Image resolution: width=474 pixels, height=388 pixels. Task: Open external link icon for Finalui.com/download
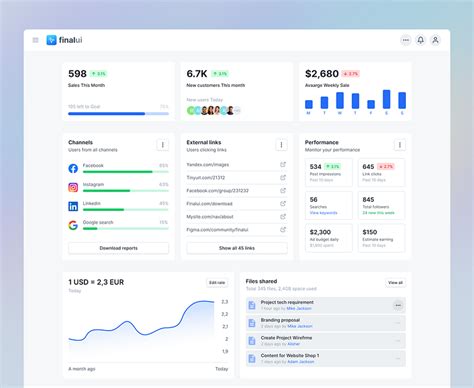283,203
